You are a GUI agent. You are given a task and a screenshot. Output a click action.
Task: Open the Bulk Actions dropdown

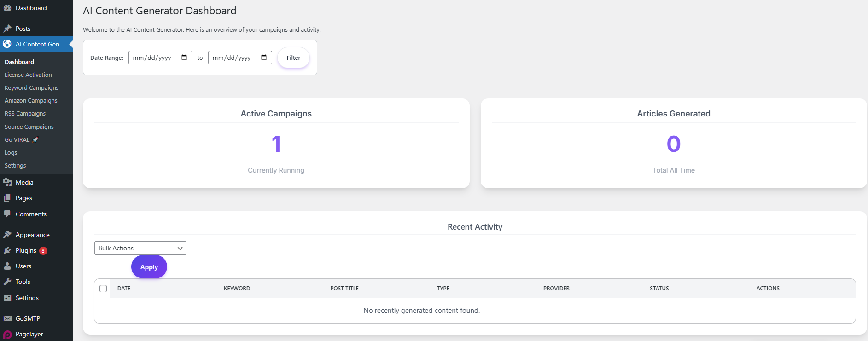point(140,248)
